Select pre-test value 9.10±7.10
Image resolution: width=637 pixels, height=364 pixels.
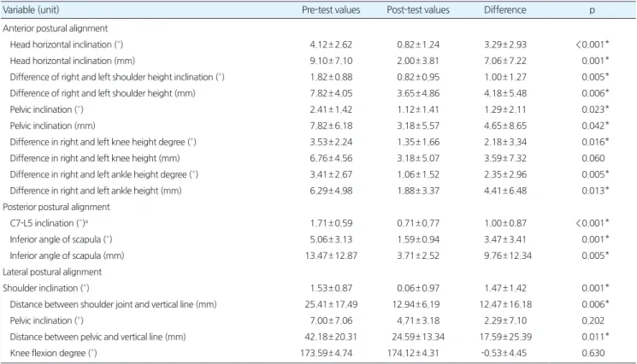pos(331,61)
